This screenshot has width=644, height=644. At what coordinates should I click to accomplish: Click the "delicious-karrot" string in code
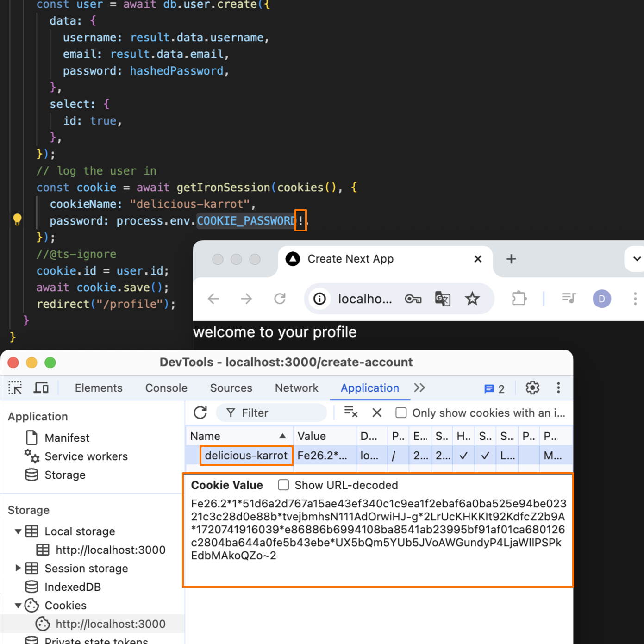190,204
